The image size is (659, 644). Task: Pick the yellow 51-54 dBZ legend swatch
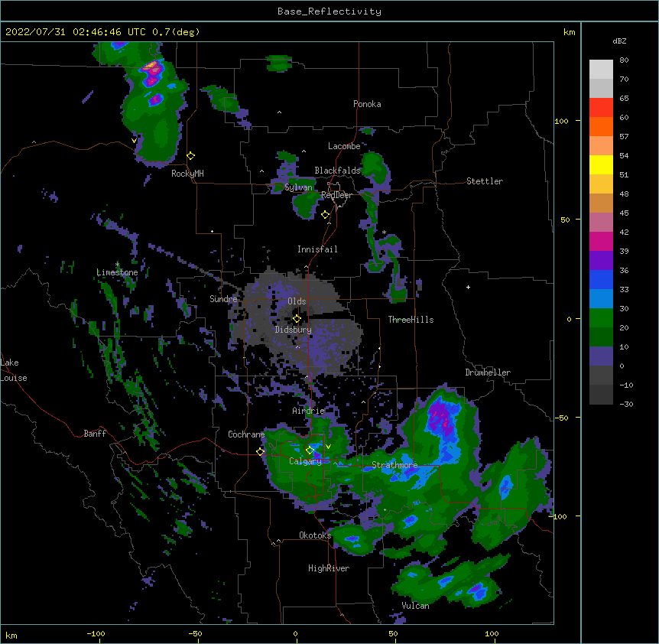click(x=601, y=164)
